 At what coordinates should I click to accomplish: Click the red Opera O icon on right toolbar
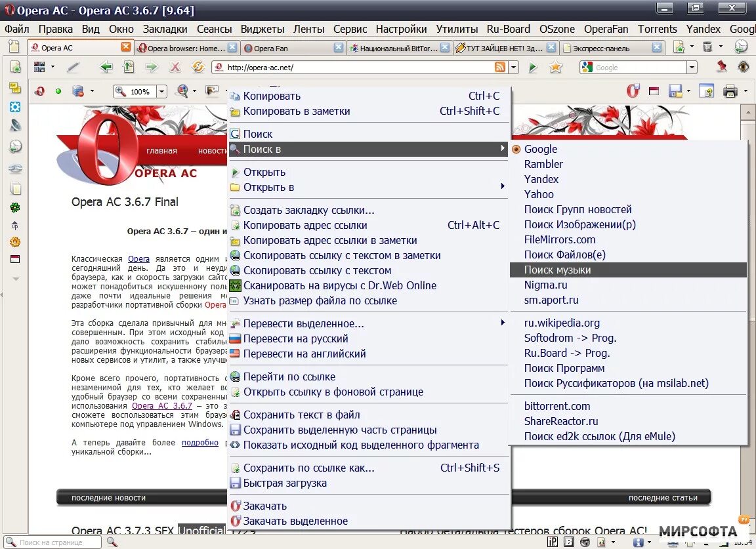point(633,91)
